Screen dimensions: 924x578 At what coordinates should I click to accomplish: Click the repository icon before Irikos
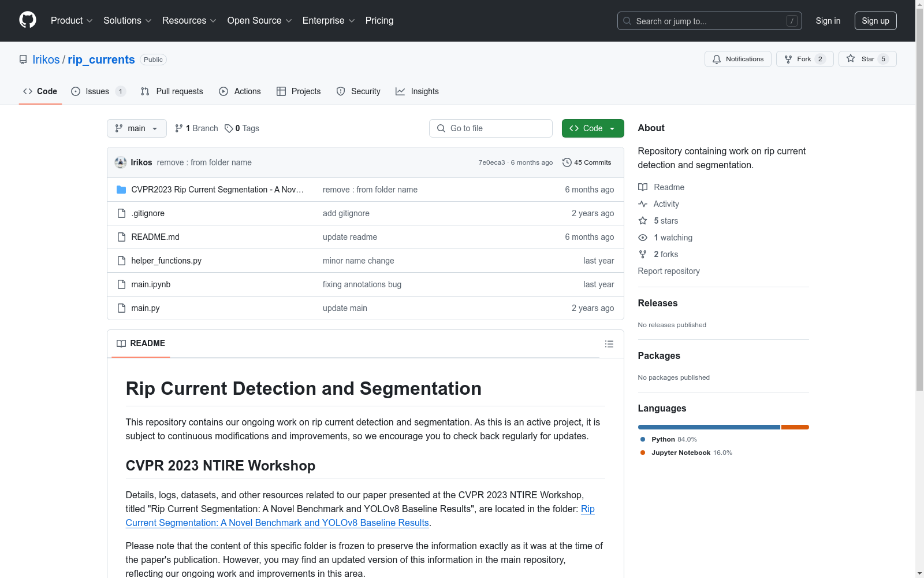[x=23, y=60]
